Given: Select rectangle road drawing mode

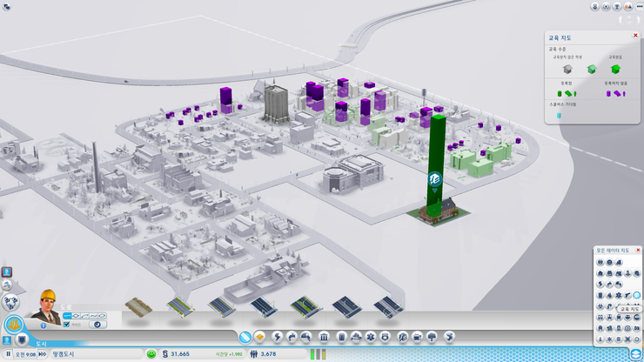Looking at the screenshot, I should [x=76, y=316].
